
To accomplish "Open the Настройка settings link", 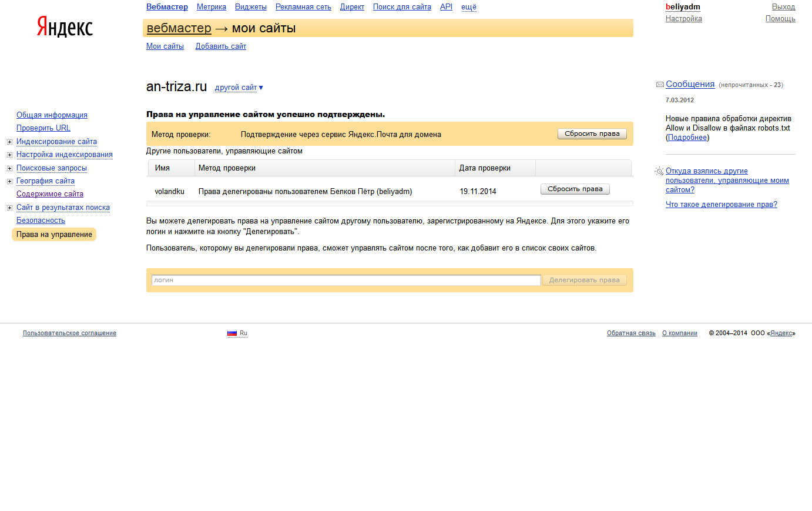I will coord(684,19).
